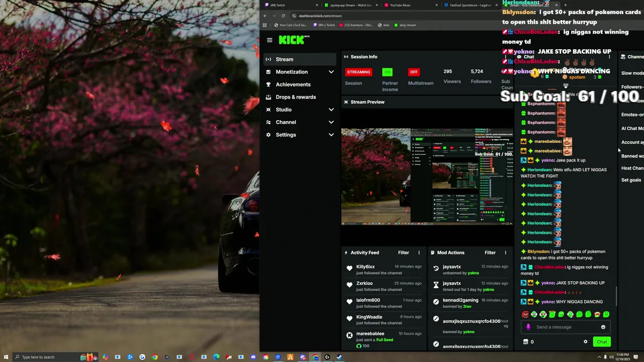Select the red angry emote
Image resolution: width=644 pixels, height=362 pixels.
(525, 314)
